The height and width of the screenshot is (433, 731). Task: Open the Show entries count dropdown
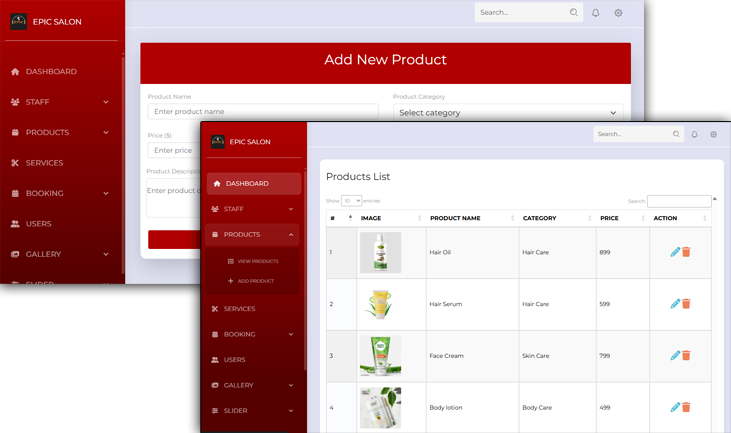point(351,201)
